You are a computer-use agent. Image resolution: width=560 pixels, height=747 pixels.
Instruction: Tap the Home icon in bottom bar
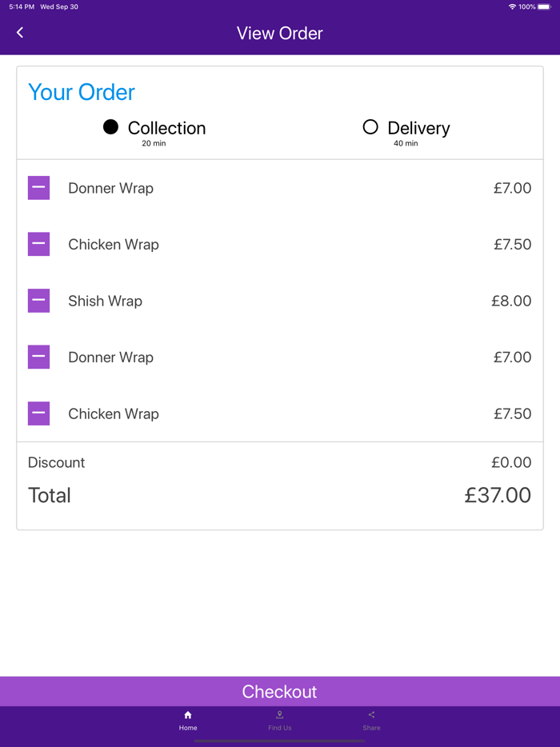[188, 715]
